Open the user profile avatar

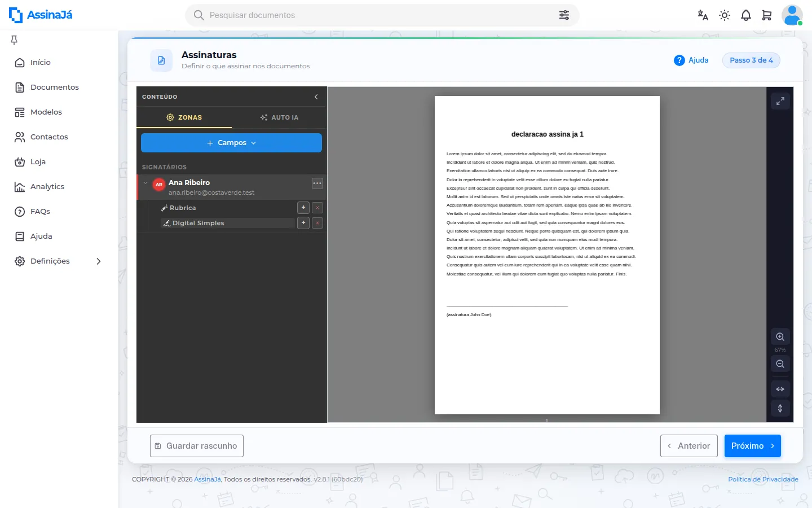(792, 15)
